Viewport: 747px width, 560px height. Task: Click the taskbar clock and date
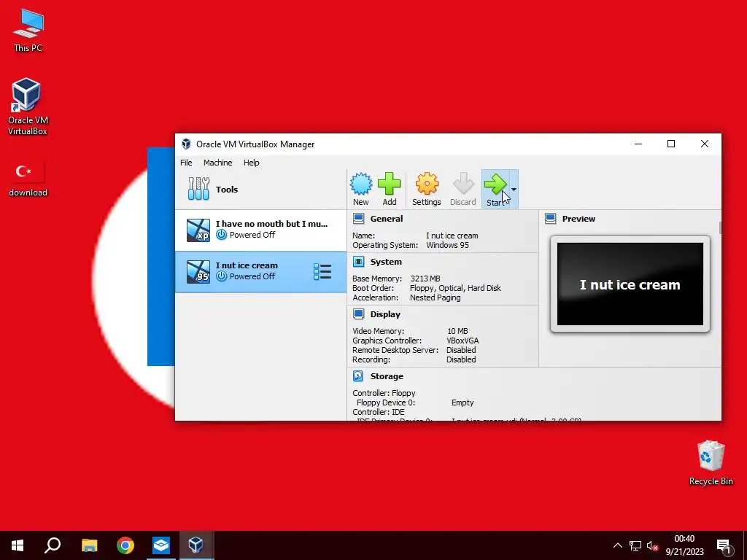point(684,545)
